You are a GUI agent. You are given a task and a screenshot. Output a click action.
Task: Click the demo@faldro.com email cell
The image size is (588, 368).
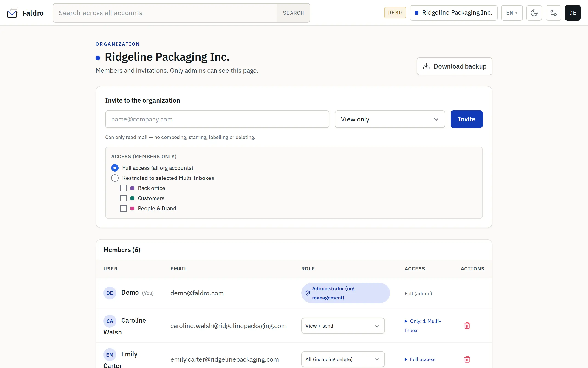pyautogui.click(x=197, y=293)
